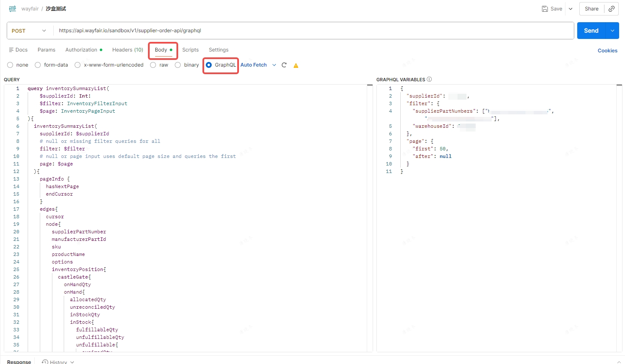Click the blue Send button
625x364 pixels.
tap(591, 31)
